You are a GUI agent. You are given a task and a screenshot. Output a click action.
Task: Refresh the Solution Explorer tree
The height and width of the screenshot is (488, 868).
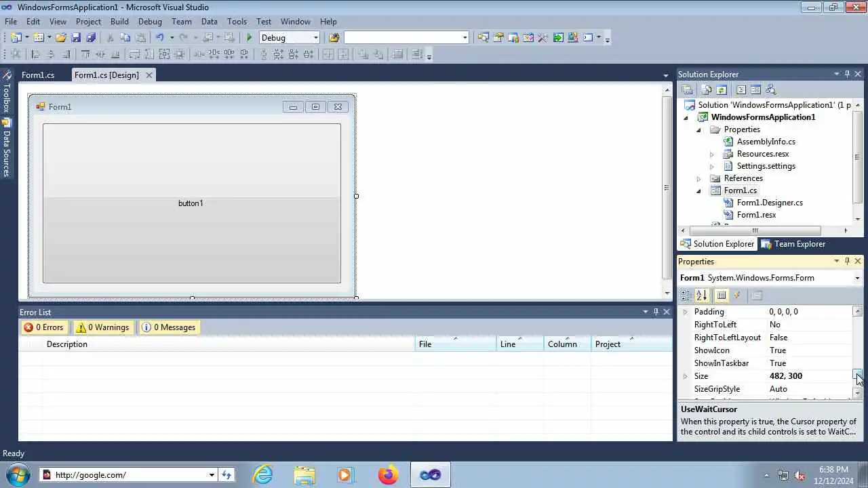[722, 89]
